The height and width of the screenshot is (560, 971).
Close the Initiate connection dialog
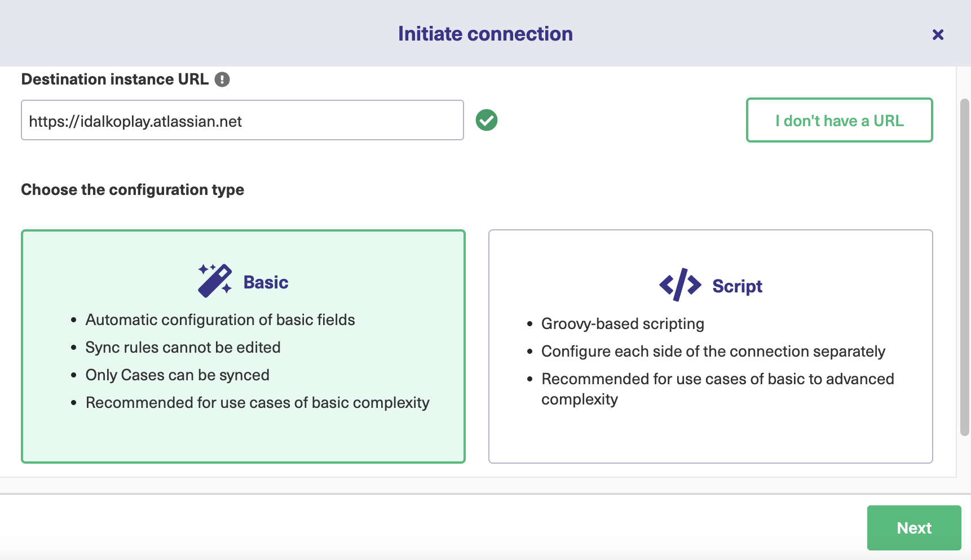coord(938,35)
